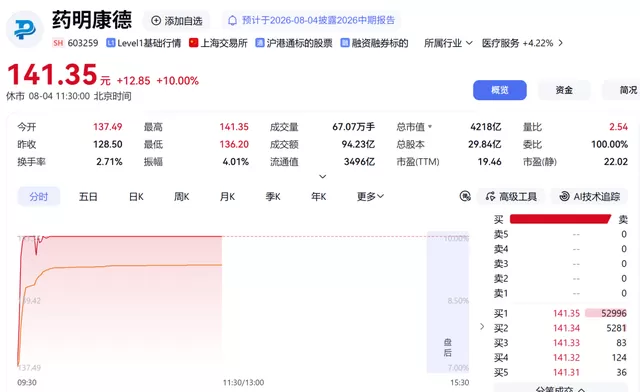Toggle 总市值 dropdown arrow
The height and width of the screenshot is (392, 640).
pyautogui.click(x=430, y=127)
